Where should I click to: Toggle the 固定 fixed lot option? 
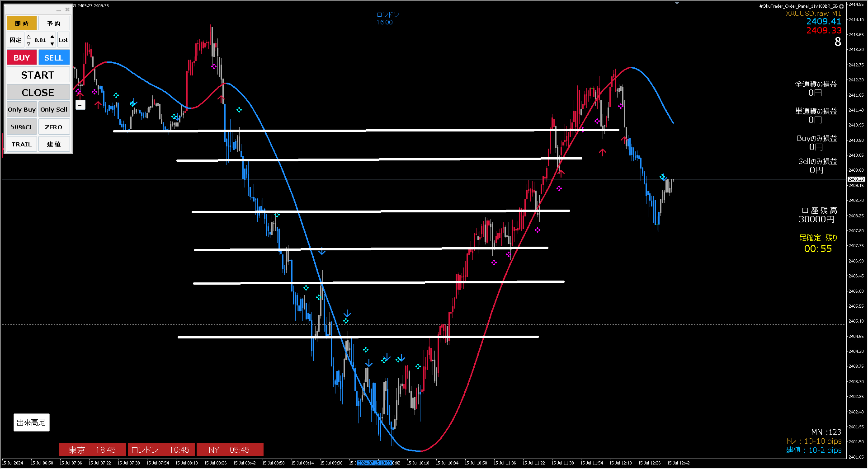[15, 40]
